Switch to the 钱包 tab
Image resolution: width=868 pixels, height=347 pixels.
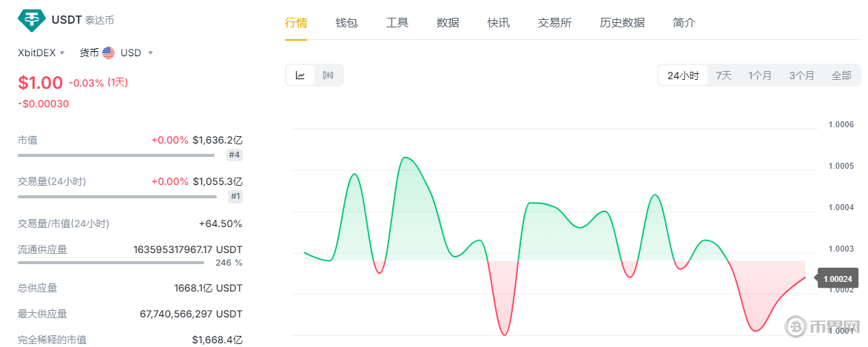pyautogui.click(x=346, y=23)
